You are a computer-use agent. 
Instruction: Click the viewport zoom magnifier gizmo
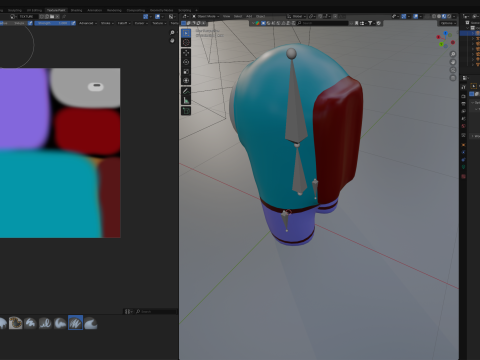(x=453, y=54)
